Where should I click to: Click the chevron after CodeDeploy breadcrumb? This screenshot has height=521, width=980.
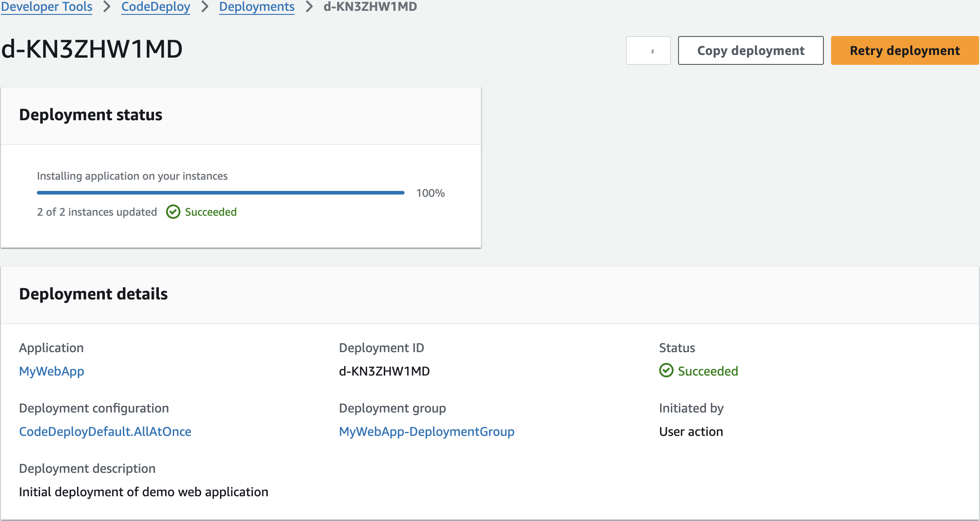(205, 7)
